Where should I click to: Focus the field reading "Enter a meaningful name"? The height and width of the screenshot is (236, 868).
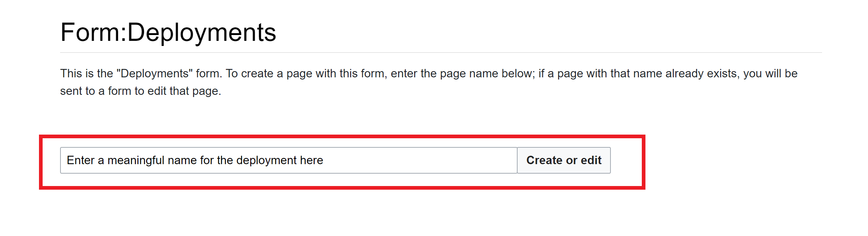[x=288, y=160]
